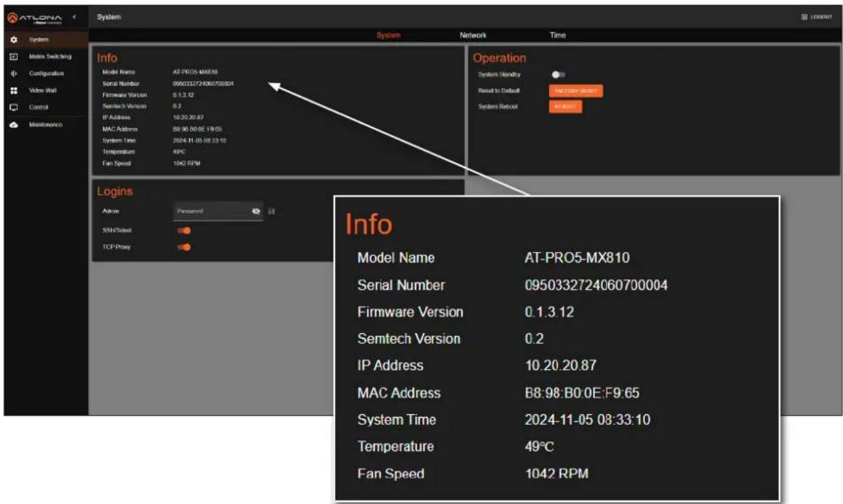Click the Logins panel heading
Viewport: 843px width, 504px height.
tap(115, 191)
